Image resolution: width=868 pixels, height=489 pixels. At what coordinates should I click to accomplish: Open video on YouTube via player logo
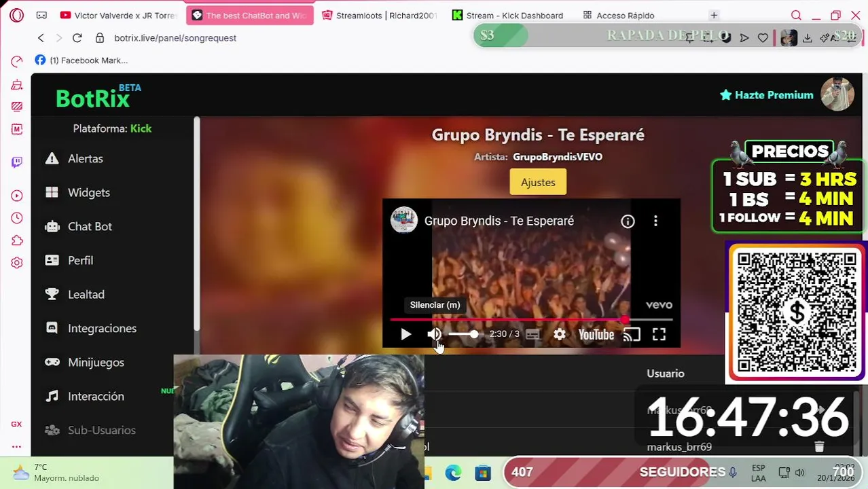pos(596,334)
